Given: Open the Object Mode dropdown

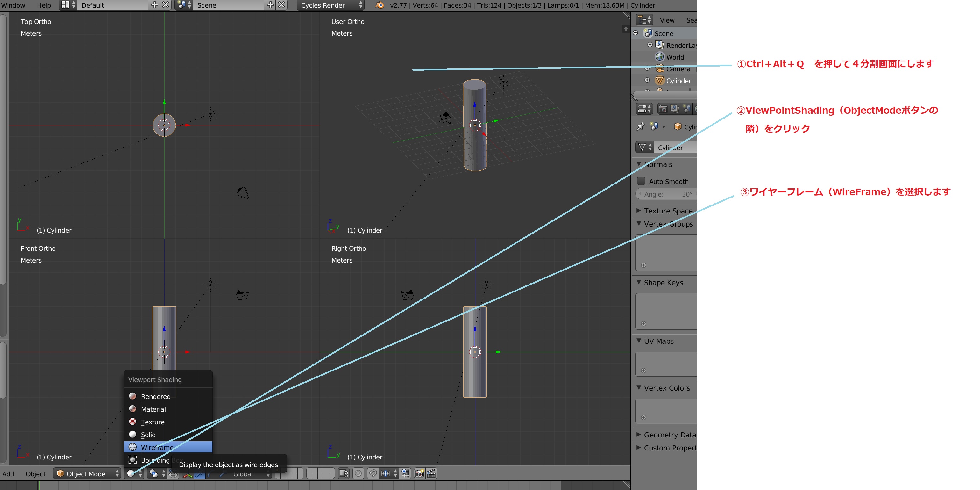Looking at the screenshot, I should tap(88, 473).
